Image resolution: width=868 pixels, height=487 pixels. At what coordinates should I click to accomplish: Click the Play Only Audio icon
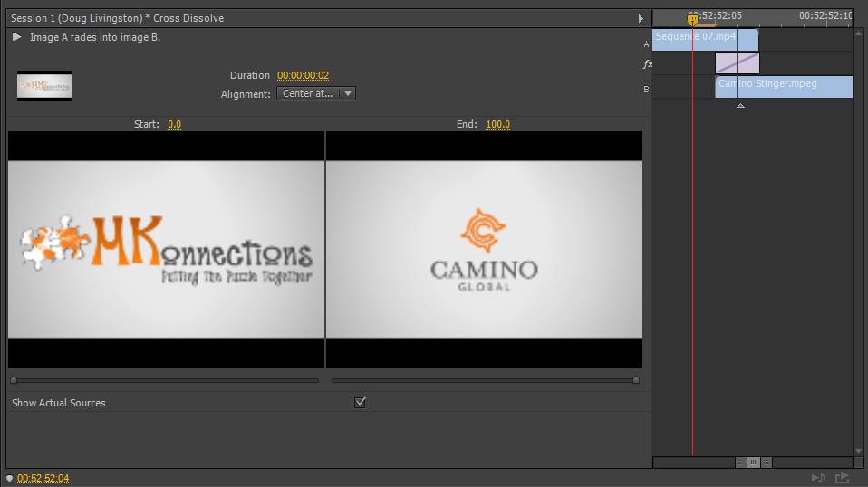coord(818,478)
